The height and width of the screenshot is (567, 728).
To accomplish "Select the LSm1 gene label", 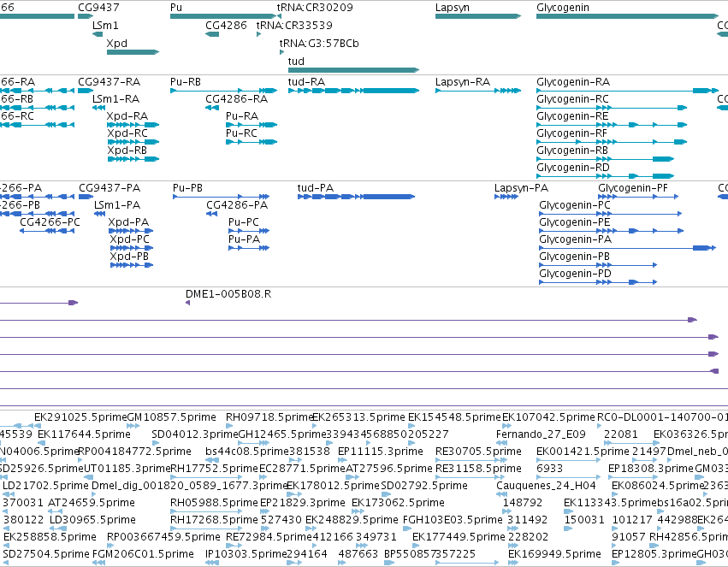I will [105, 26].
